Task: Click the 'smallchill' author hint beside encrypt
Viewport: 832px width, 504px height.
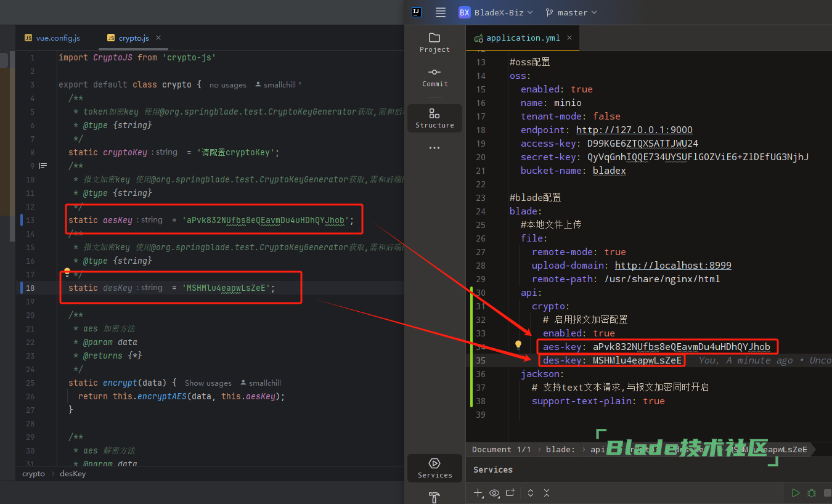Action: [261, 383]
